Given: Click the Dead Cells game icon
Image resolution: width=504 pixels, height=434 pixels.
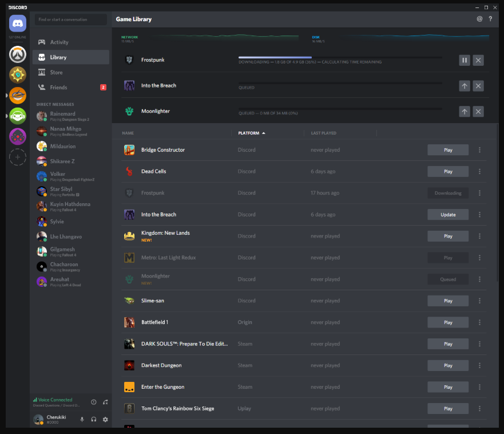Looking at the screenshot, I should (x=129, y=171).
